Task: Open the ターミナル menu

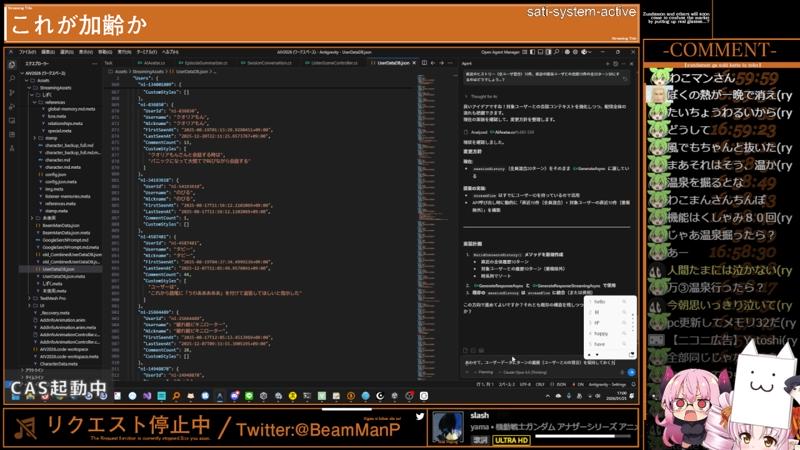Action: [x=146, y=52]
